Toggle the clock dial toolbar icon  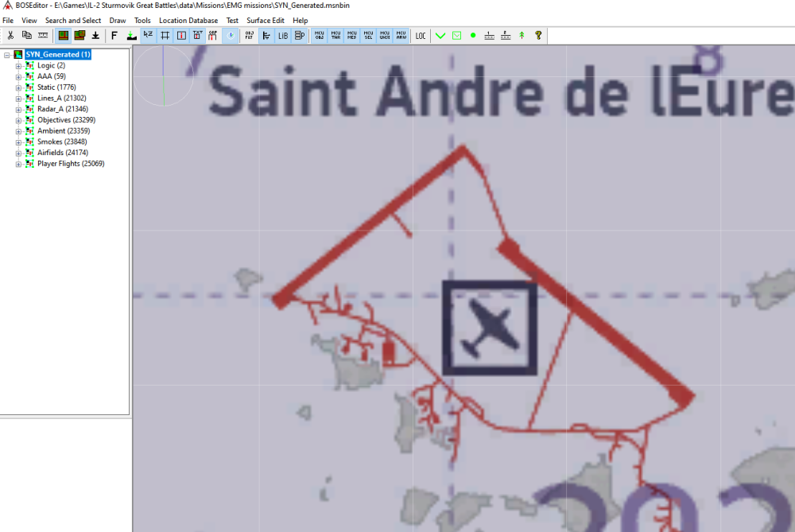click(231, 36)
